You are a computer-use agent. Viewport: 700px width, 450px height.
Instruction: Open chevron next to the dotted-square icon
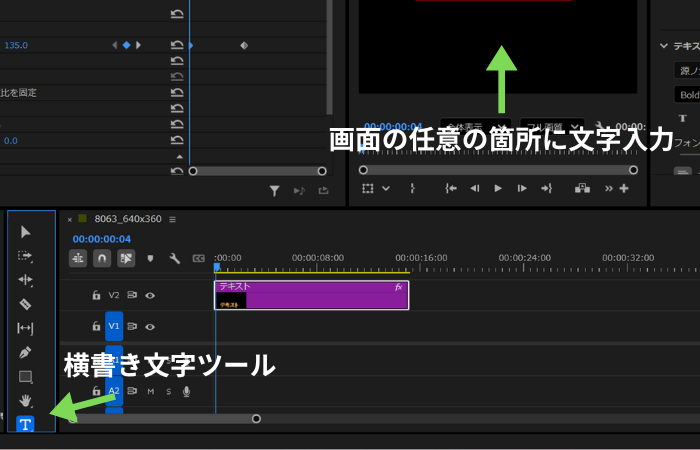click(386, 188)
